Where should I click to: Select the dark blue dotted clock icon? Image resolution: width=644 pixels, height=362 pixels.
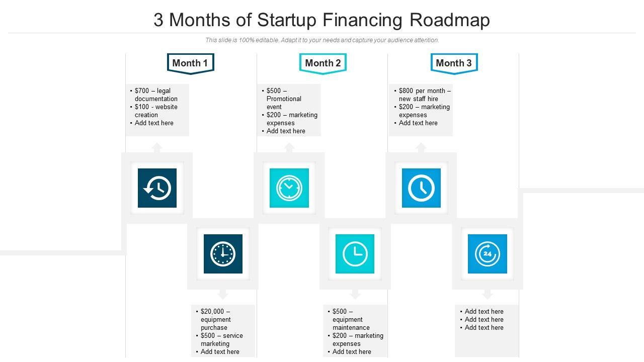coord(223,254)
